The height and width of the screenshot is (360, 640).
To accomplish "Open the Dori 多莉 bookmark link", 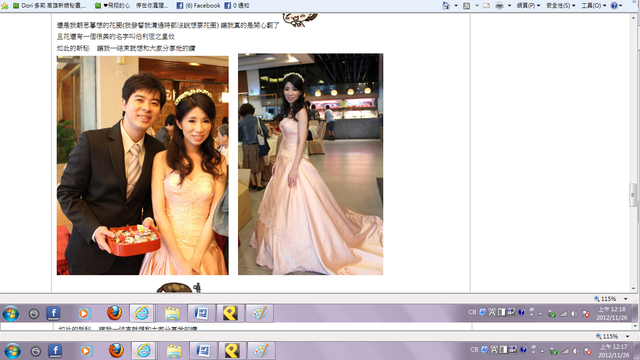I will click(x=49, y=5).
